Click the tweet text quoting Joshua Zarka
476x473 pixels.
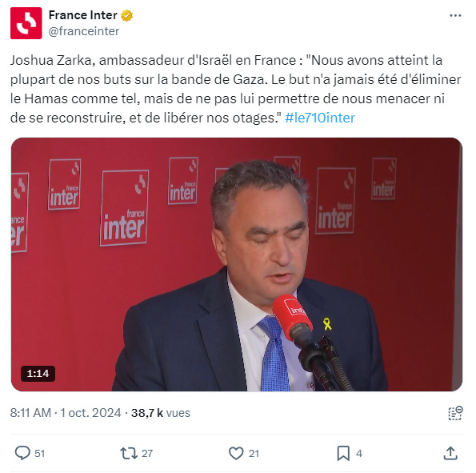(235, 89)
